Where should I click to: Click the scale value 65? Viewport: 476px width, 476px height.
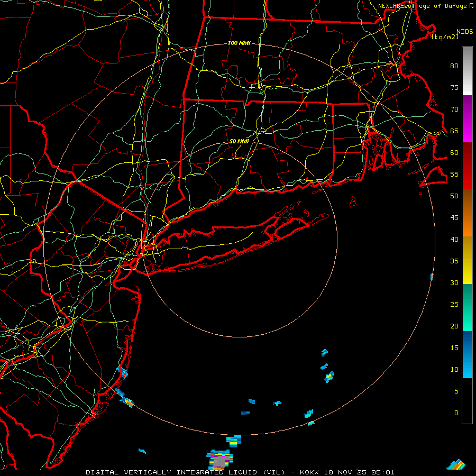(454, 131)
